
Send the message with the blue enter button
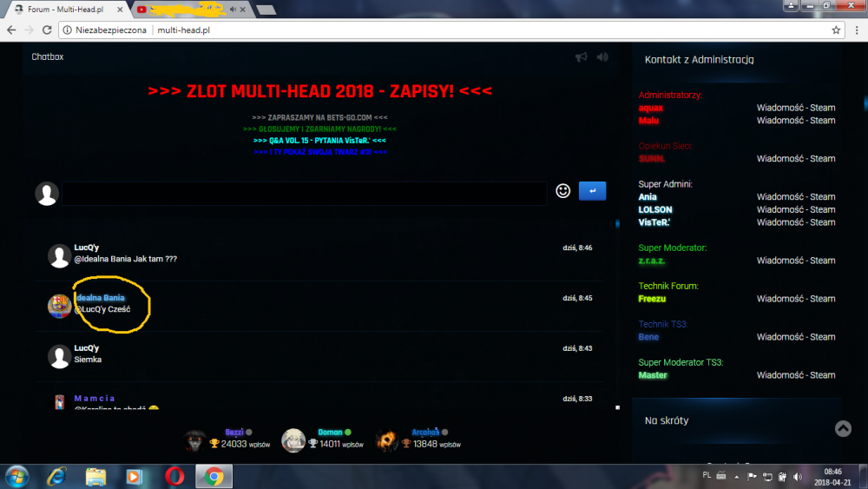coord(592,191)
